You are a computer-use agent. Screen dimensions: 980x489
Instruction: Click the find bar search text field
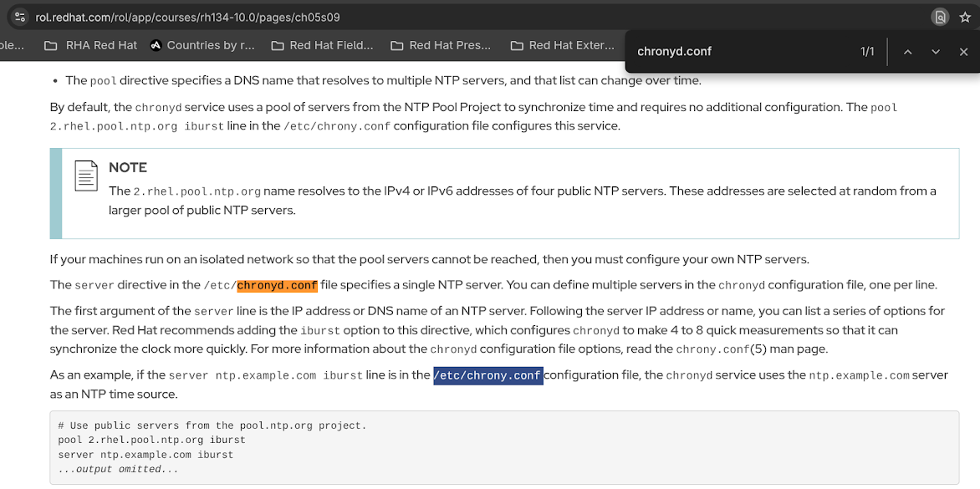(736, 52)
